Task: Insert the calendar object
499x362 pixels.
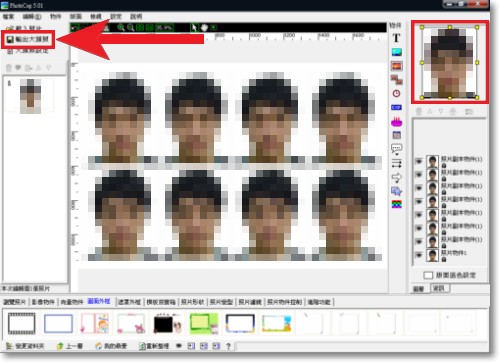Action: pos(396,135)
